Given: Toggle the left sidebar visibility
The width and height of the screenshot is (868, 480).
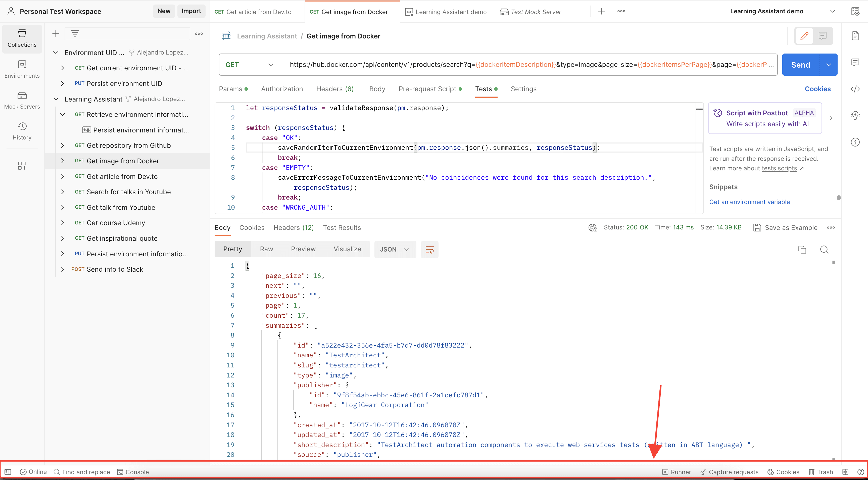Looking at the screenshot, I should coord(7,472).
